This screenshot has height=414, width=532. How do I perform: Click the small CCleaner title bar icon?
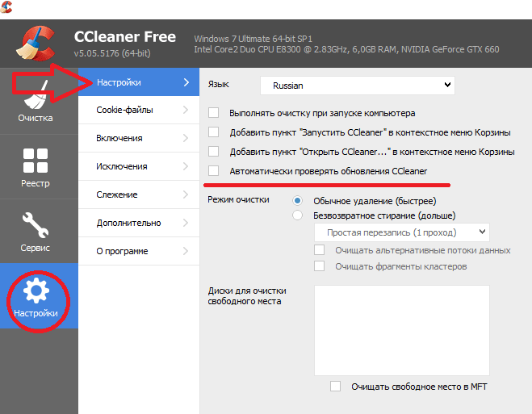click(6, 6)
